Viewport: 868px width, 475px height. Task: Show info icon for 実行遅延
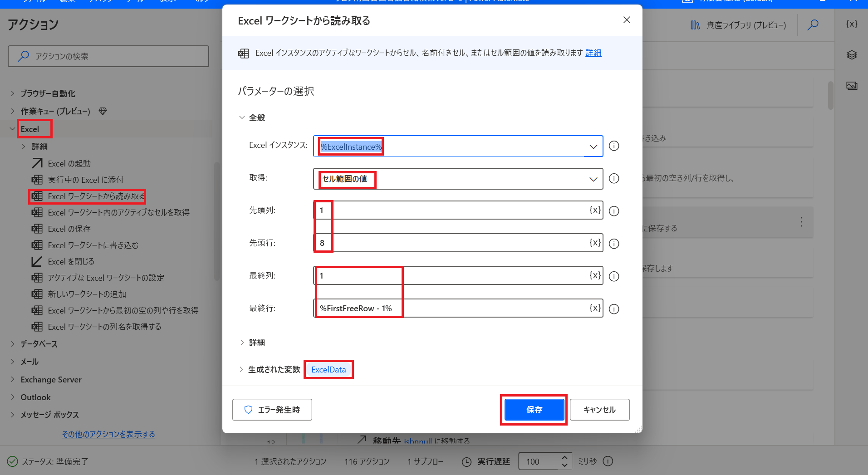(608, 461)
